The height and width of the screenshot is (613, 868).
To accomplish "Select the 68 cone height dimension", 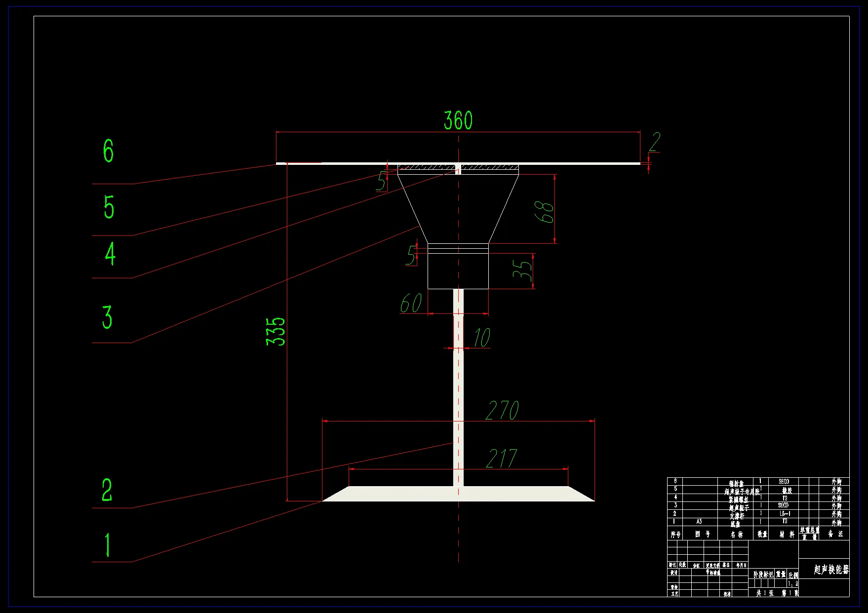I will (545, 211).
